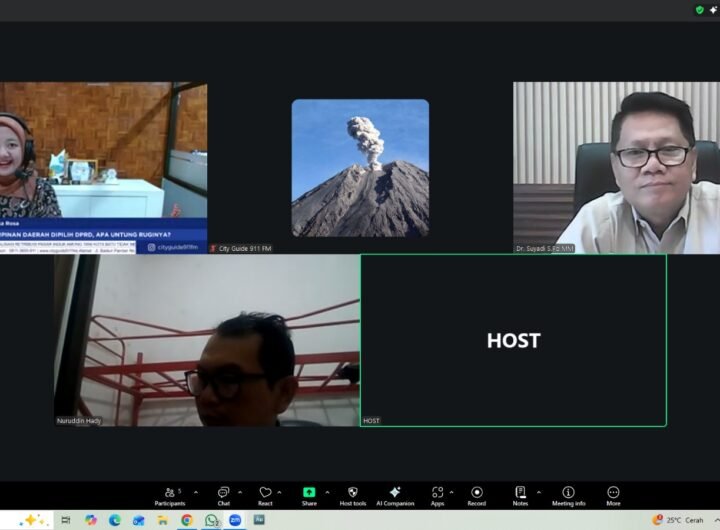Open the Apps menu

click(x=437, y=494)
